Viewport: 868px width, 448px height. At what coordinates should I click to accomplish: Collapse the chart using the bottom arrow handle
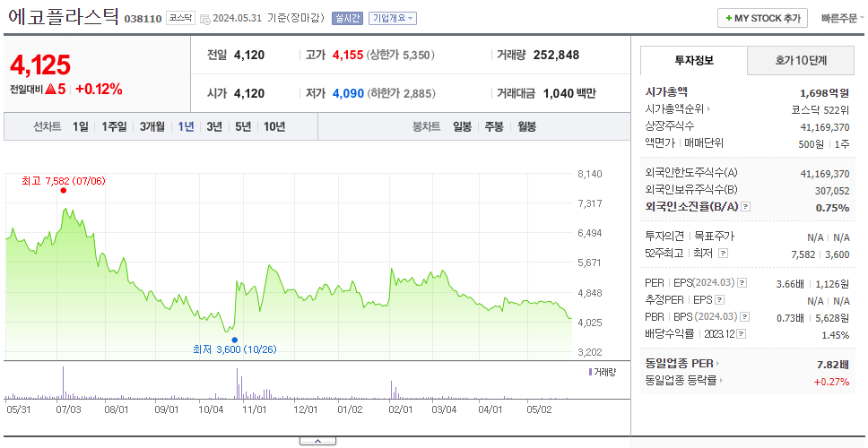[317, 442]
